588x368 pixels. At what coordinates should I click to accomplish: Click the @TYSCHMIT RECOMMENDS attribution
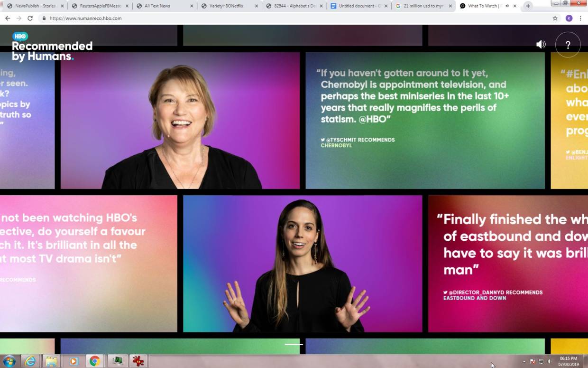point(358,140)
